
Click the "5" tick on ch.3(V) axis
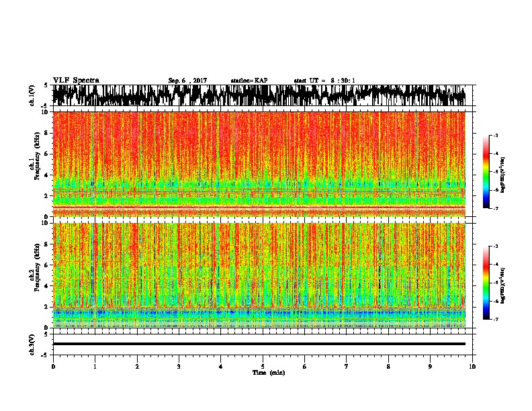coord(46,334)
